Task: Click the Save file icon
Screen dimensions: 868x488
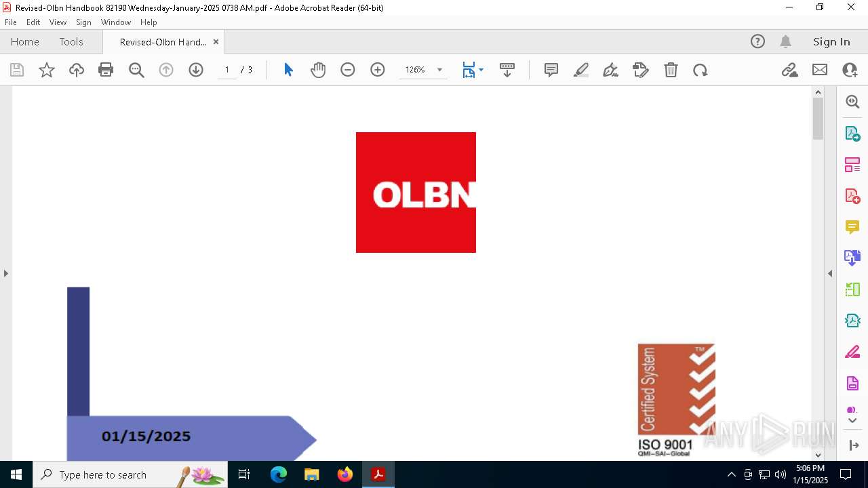Action: [17, 70]
